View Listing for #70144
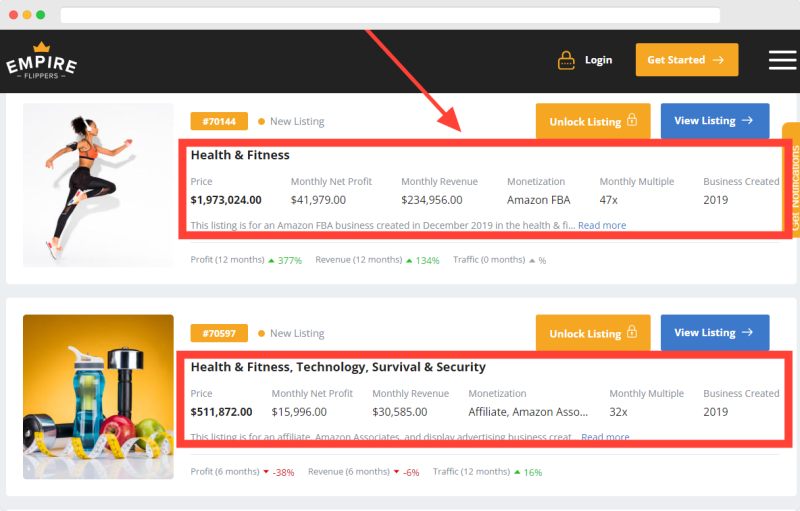 [715, 121]
